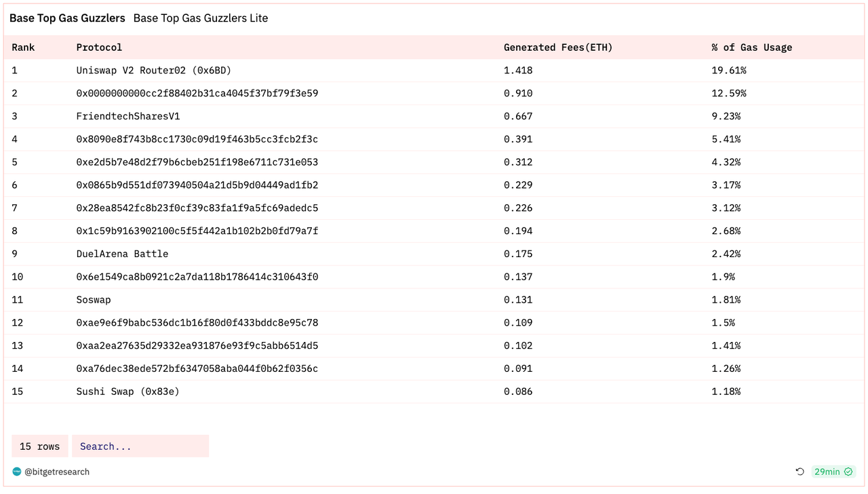The width and height of the screenshot is (868, 494).
Task: Select Uniswap V2 Router02 (0x6BD) cell
Action: (154, 71)
